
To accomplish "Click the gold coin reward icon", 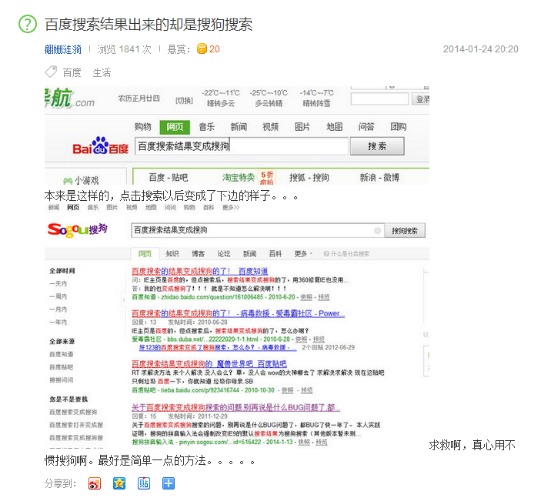I will click(x=202, y=49).
